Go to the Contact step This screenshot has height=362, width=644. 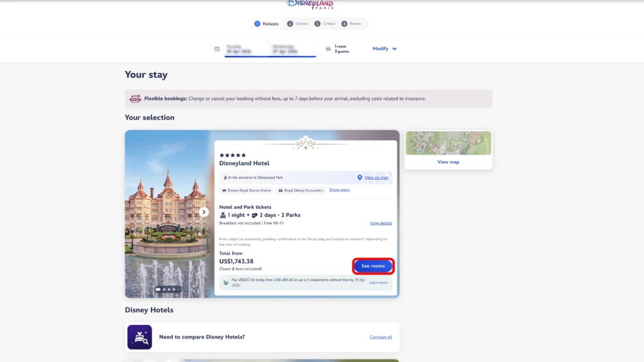point(325,24)
